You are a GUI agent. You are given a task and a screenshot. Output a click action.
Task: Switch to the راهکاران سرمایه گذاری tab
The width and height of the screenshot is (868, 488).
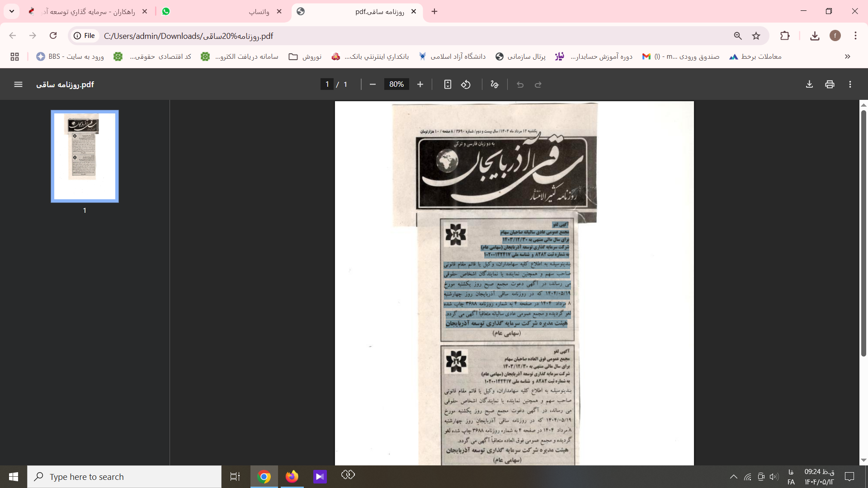[88, 12]
